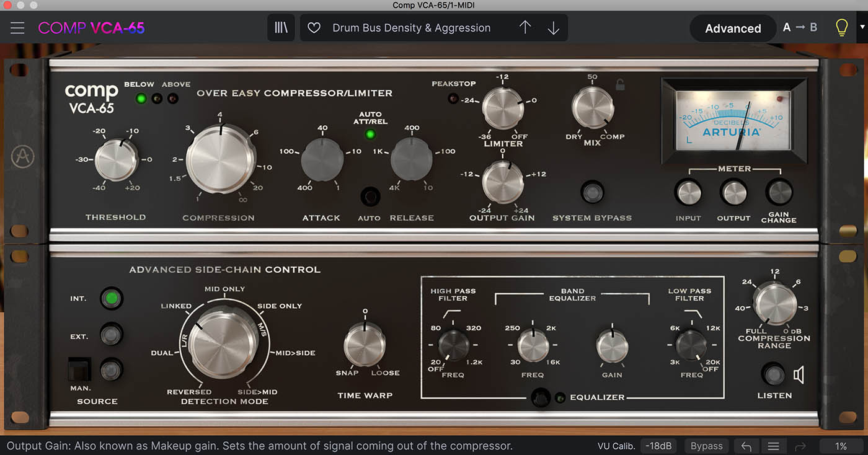The image size is (868, 455).
Task: Click the mix knob lock icon
Action: point(620,85)
